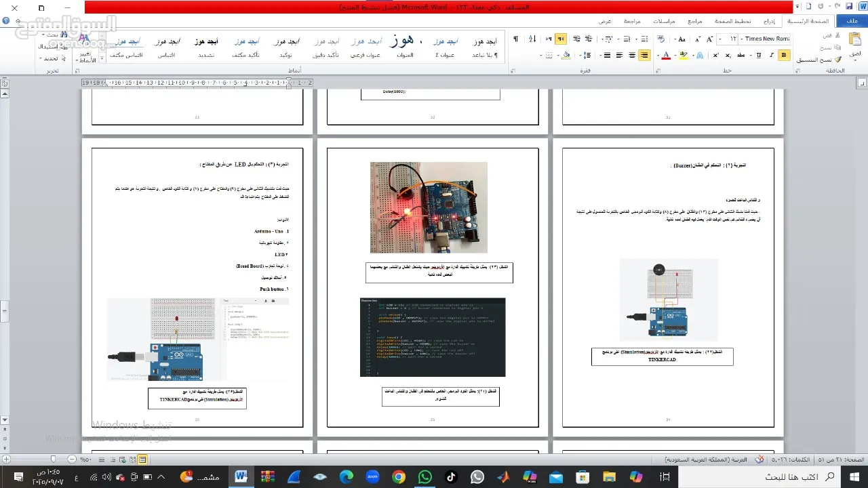Open Paragraph dialog launcher
This screenshot has height=488, width=868.
[x=515, y=70]
